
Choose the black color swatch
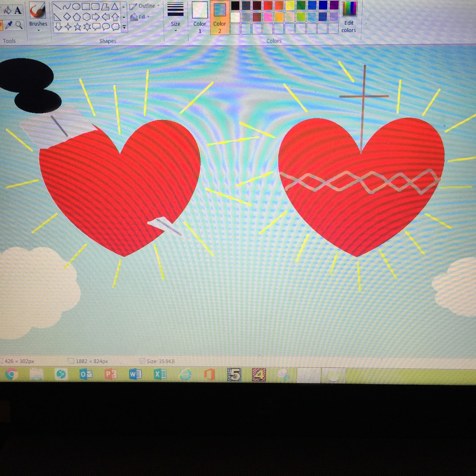coord(235,5)
